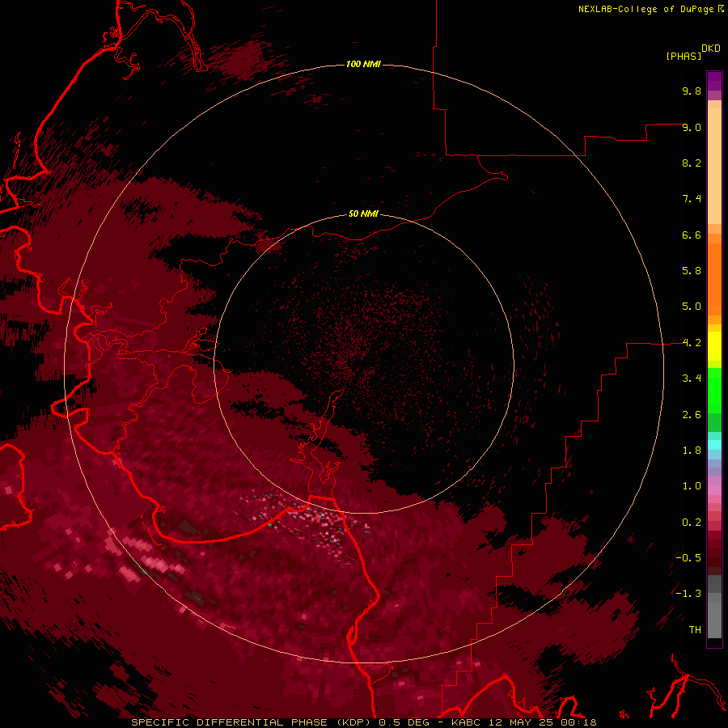Click the 6.6 legend value
728x728 pixels.
(x=692, y=235)
